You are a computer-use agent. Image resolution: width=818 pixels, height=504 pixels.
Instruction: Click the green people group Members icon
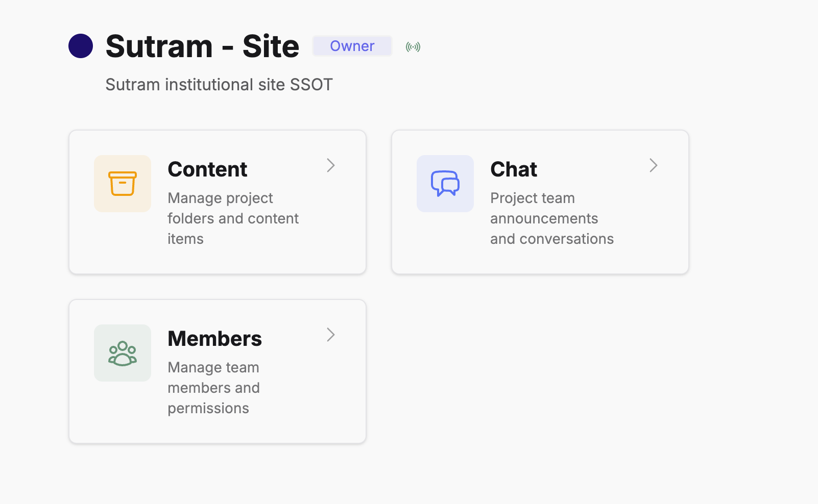[x=123, y=353]
